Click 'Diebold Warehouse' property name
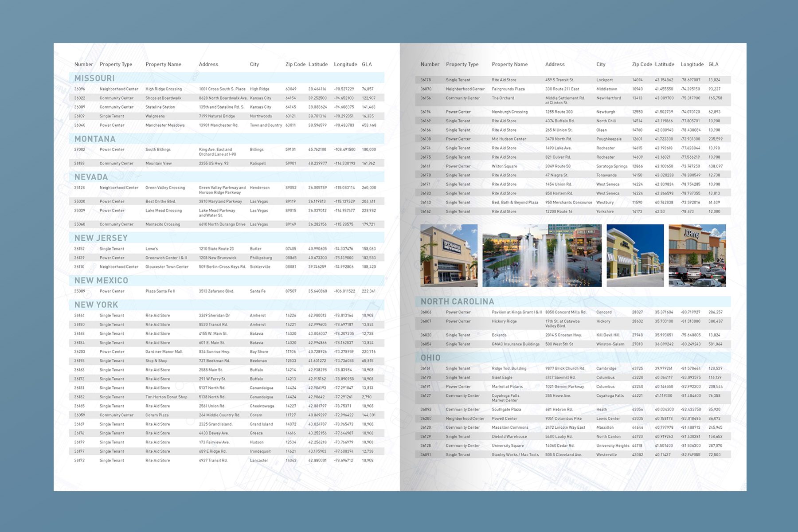This screenshot has width=798, height=532. click(509, 437)
